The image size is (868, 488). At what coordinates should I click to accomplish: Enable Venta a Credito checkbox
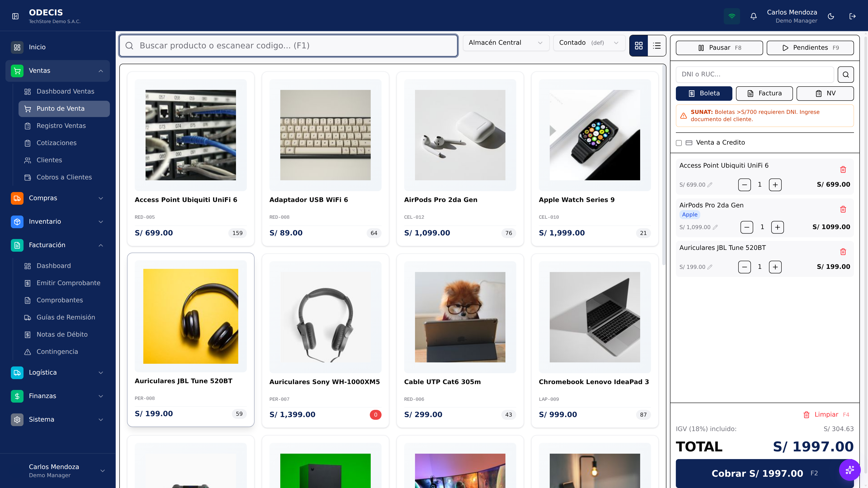[679, 143]
